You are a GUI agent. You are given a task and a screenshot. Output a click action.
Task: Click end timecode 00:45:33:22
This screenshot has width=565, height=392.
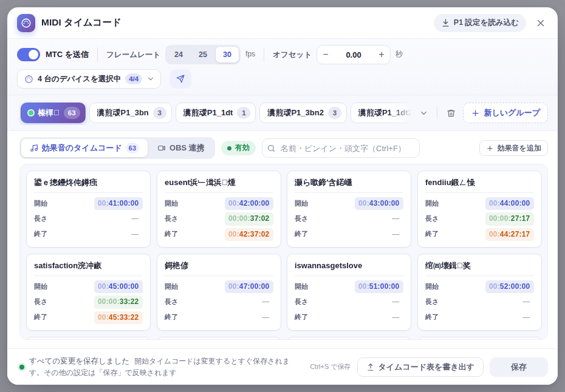click(x=118, y=317)
